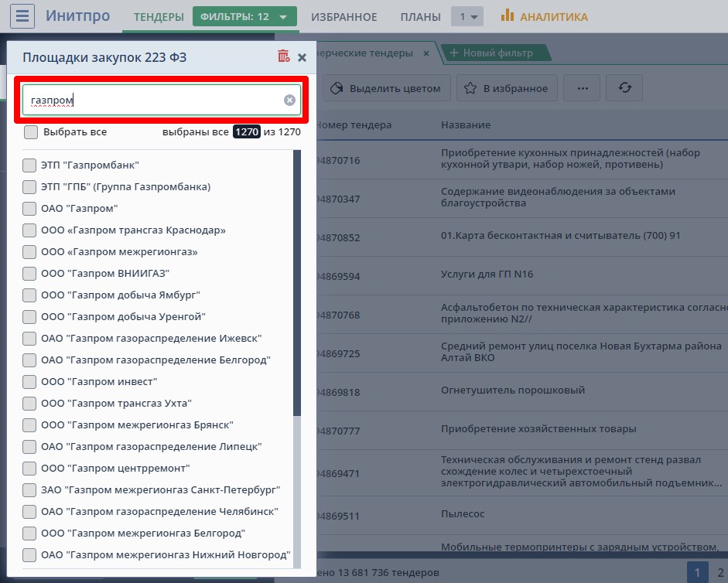This screenshot has width=728, height=583.
Task: Click the plus icon on Новый фильтр
Action: click(453, 53)
